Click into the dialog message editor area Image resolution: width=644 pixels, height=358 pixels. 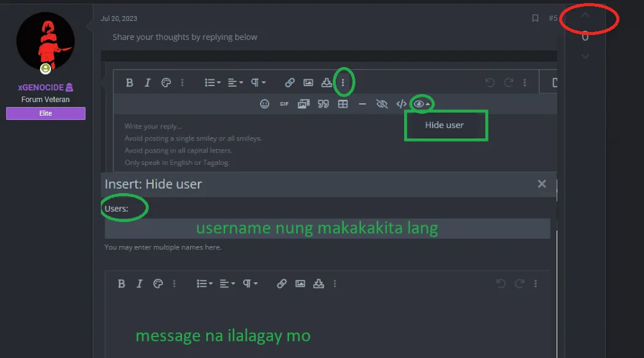(327, 327)
